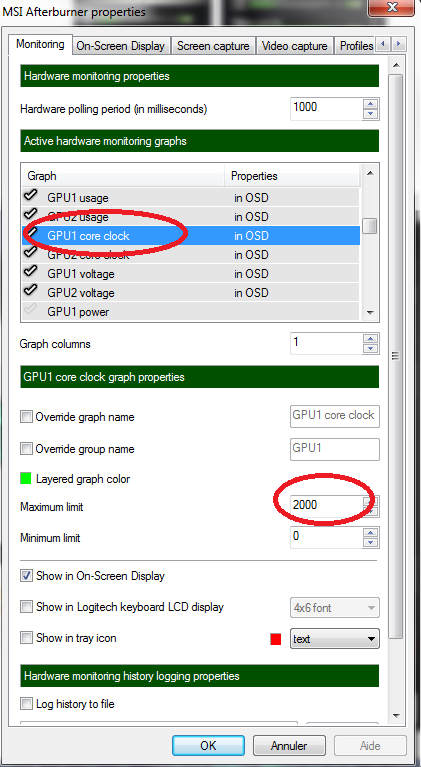
Task: Click the graph list scrollbar thumb
Action: [x=370, y=226]
